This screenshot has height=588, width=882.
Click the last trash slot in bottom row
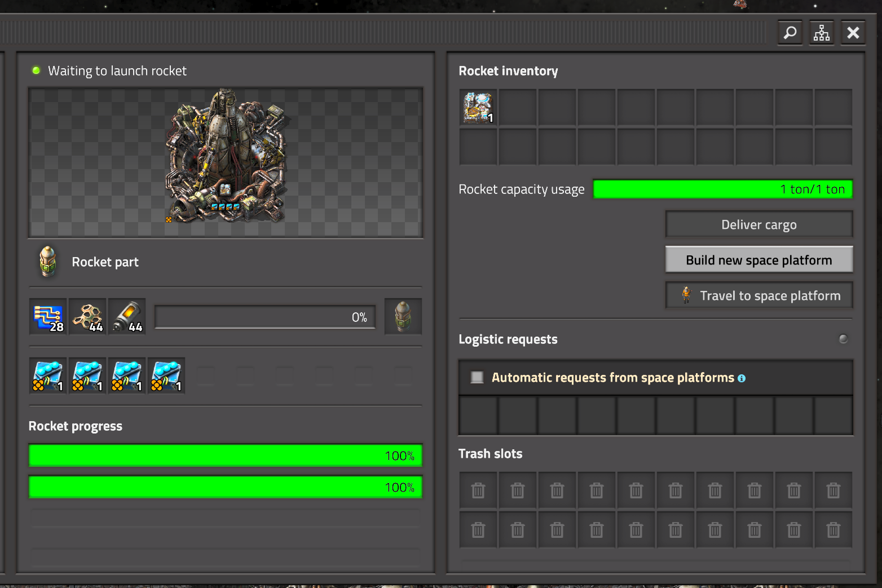pos(834,530)
